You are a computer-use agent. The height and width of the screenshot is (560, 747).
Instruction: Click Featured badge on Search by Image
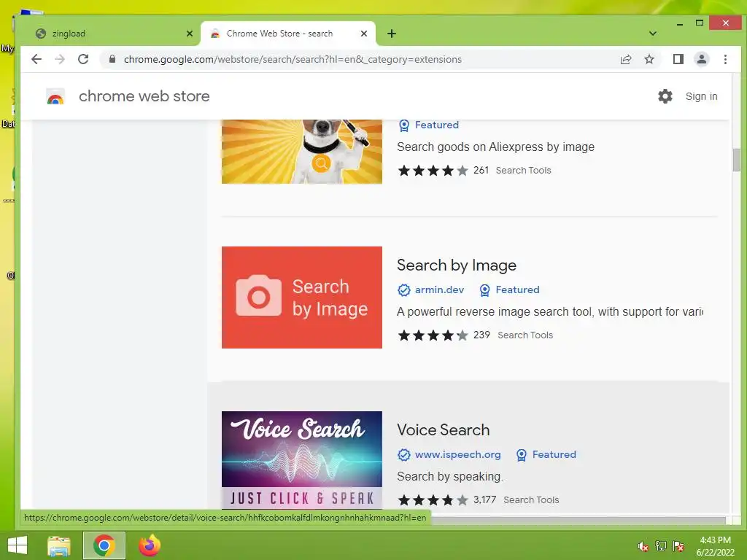pyautogui.click(x=509, y=289)
